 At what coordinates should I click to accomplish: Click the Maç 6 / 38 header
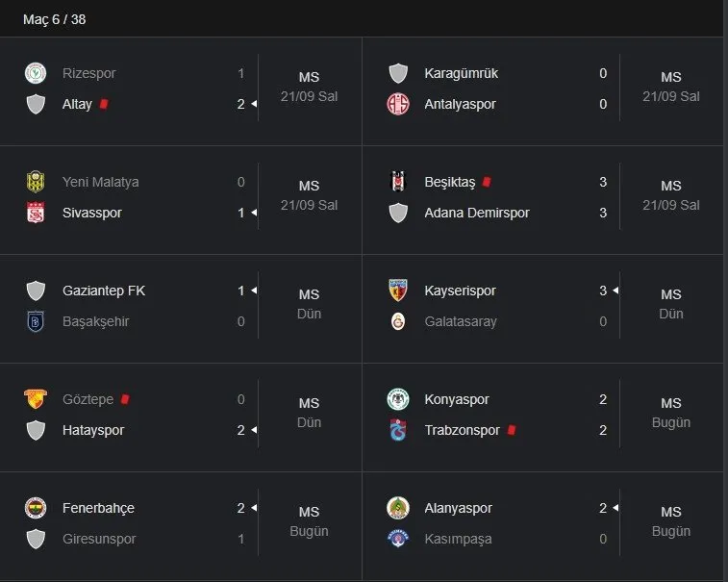click(54, 19)
